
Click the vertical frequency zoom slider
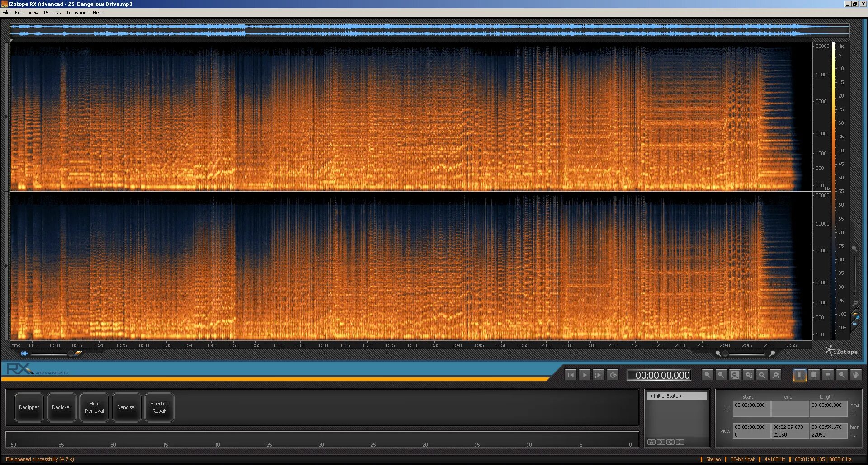(x=854, y=275)
